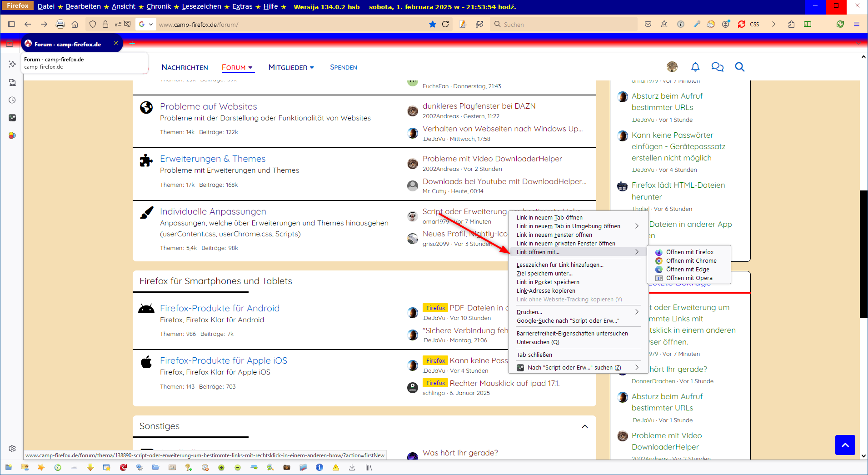Screen dimensions: 868x475
Task: Collapse the Sonstiges section
Action: (585, 426)
